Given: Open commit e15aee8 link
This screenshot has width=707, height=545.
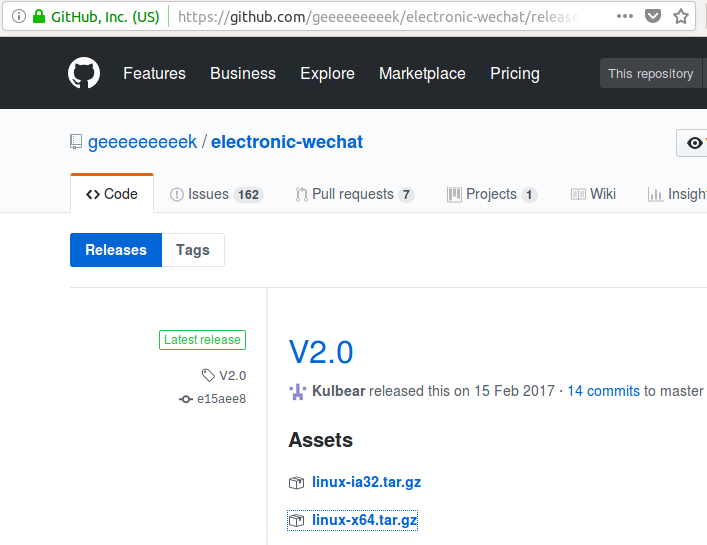Looking at the screenshot, I should pyautogui.click(x=221, y=399).
